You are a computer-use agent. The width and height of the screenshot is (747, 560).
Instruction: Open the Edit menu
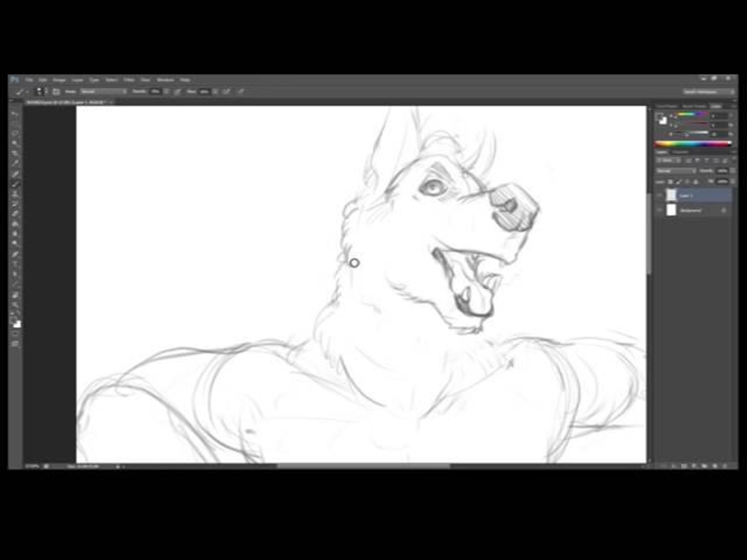(43, 80)
